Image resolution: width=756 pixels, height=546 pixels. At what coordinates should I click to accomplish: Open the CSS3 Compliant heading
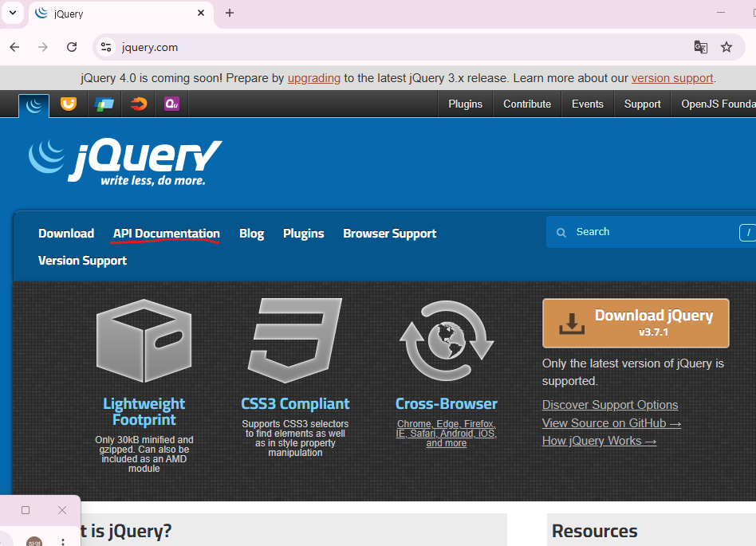[x=295, y=404]
